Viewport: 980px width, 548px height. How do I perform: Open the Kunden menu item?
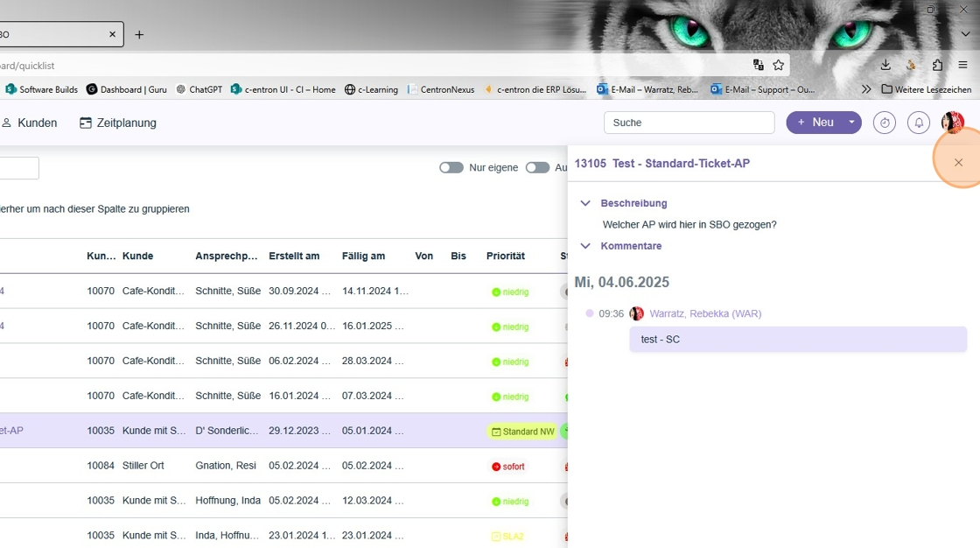[x=30, y=123]
